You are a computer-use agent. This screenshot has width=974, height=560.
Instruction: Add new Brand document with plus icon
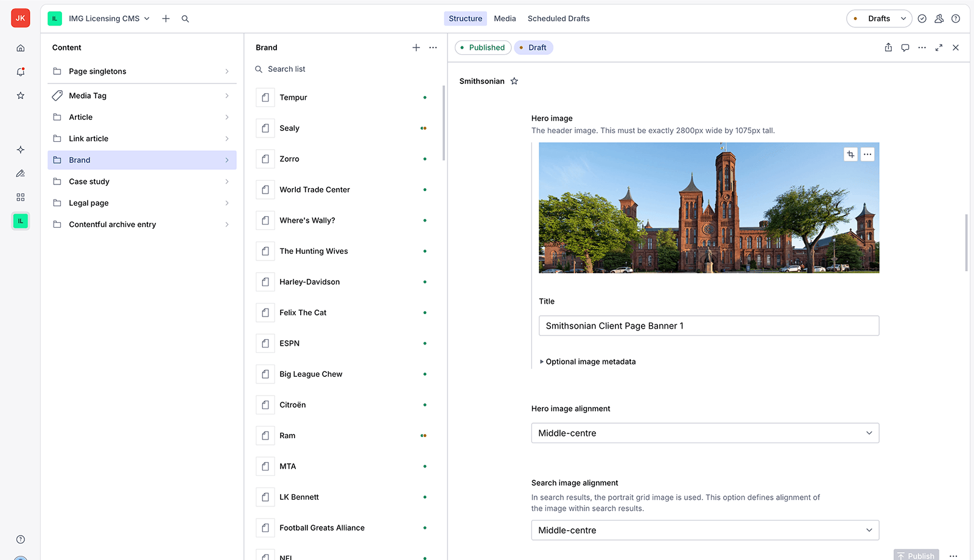point(416,47)
